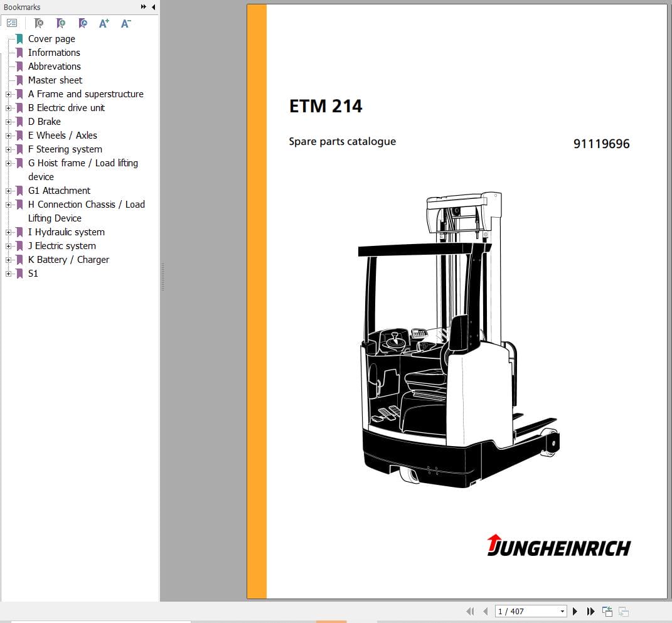Screen dimensions: 672x623
Task: Open the G1 Attachment section
Action: (60, 191)
